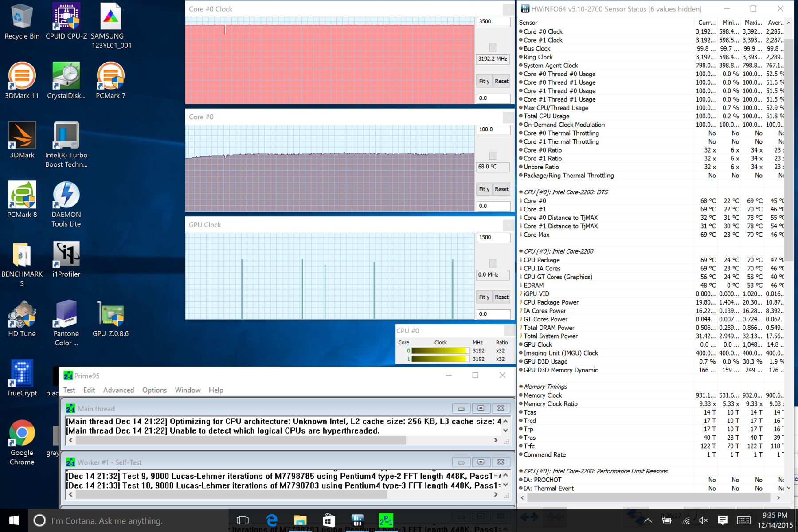Launch PCMark 7 from the desktop
This screenshot has height=532, width=798.
pyautogui.click(x=111, y=81)
